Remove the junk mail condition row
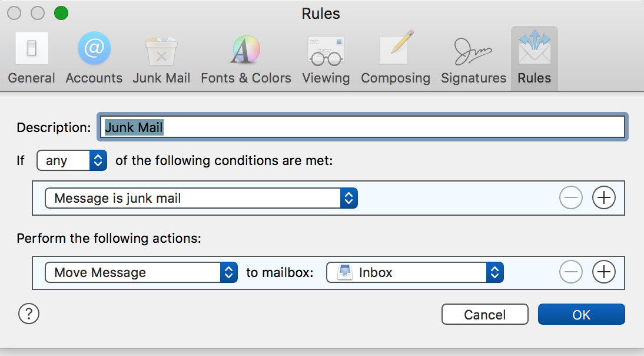Image resolution: width=644 pixels, height=356 pixels. pos(571,197)
